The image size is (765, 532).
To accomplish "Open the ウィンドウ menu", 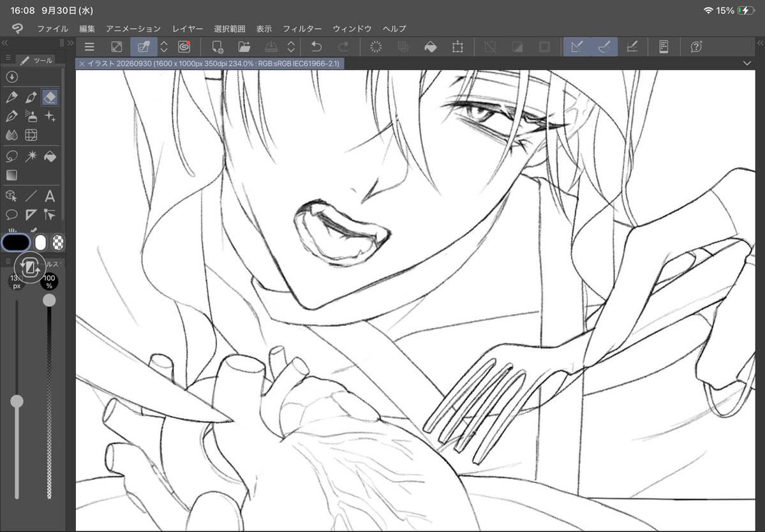I will [x=352, y=29].
